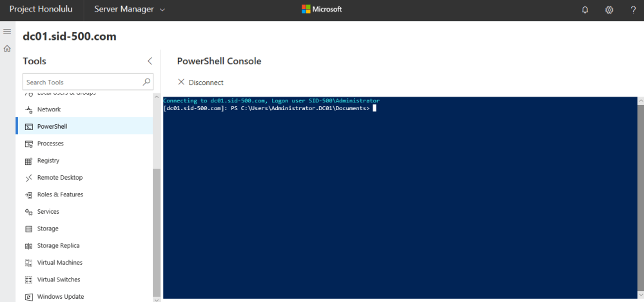This screenshot has width=644, height=302.
Task: Open Roles & Features
Action: coord(60,194)
